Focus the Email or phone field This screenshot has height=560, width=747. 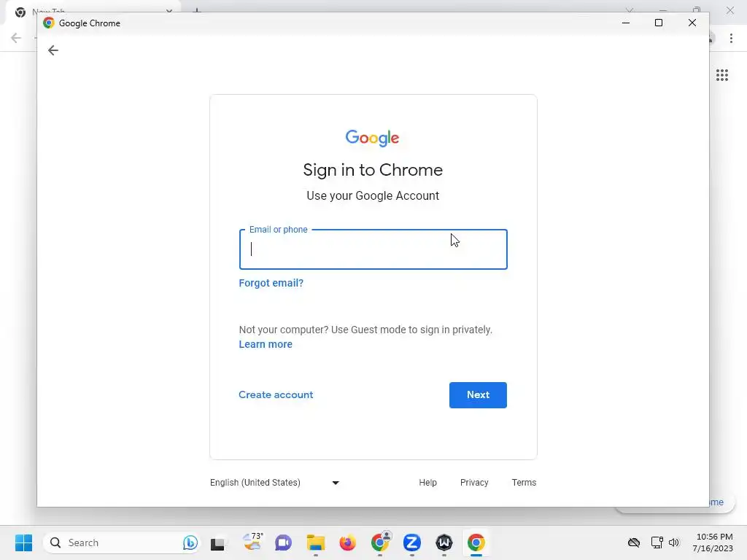coord(373,249)
